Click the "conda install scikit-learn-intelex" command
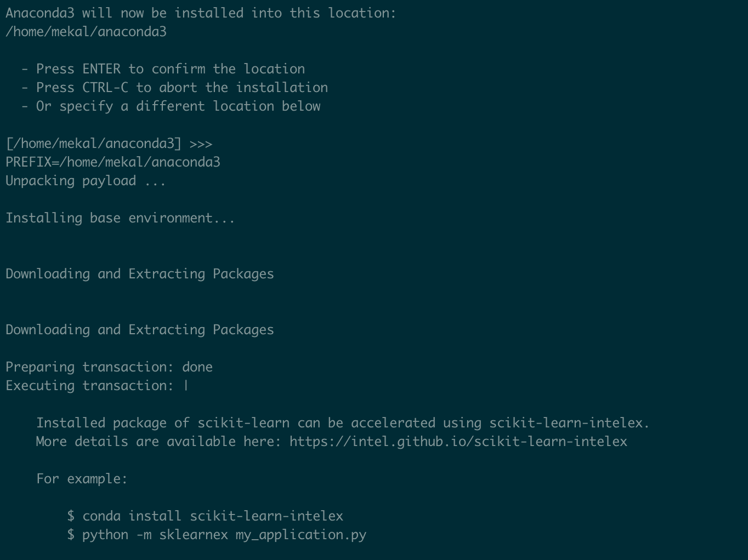Screen dimensions: 748x560 click(212, 516)
